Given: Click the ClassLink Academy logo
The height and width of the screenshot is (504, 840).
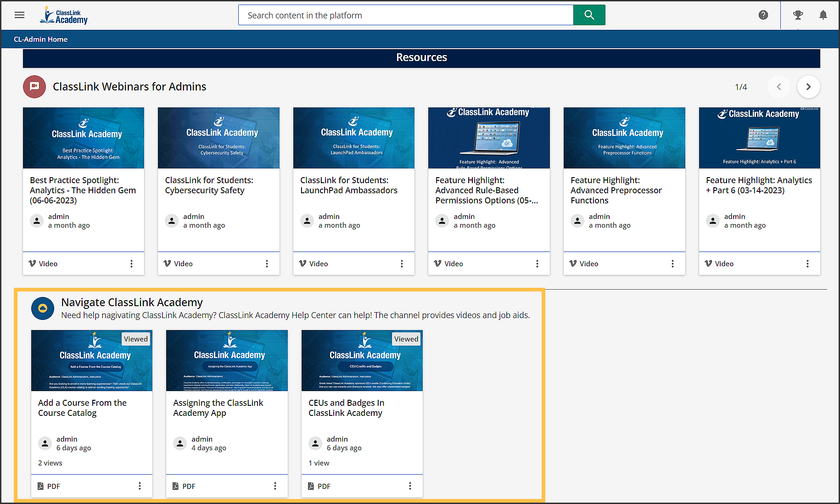Looking at the screenshot, I should 64,15.
